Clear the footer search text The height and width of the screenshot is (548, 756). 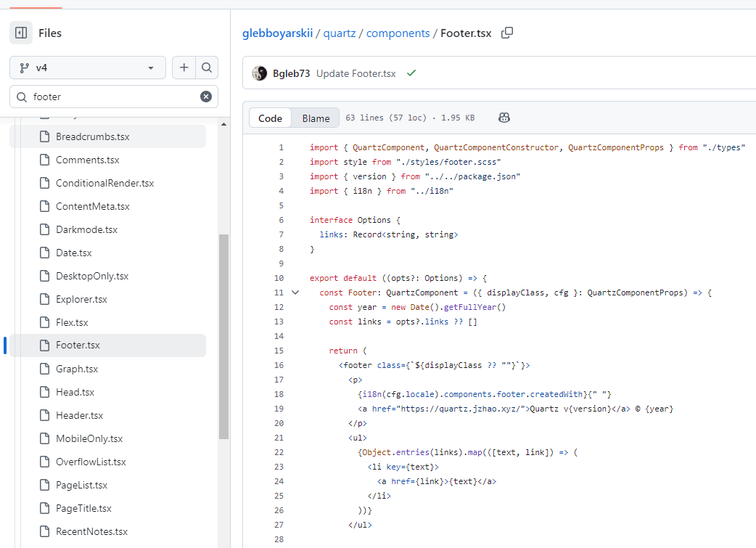[x=206, y=97]
